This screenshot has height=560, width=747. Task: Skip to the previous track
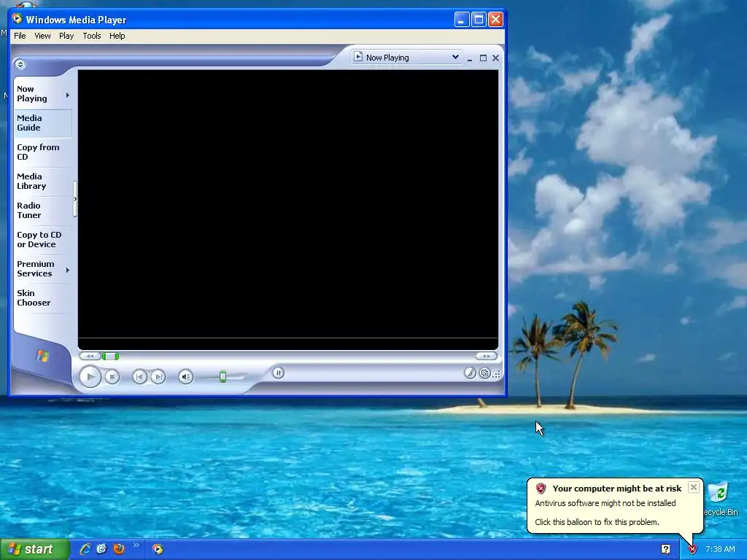(x=139, y=377)
